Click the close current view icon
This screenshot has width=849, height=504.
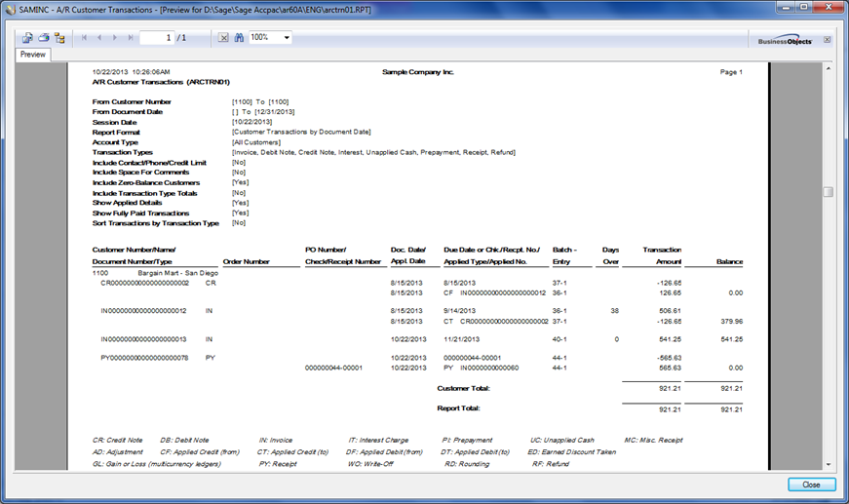pyautogui.click(x=223, y=38)
